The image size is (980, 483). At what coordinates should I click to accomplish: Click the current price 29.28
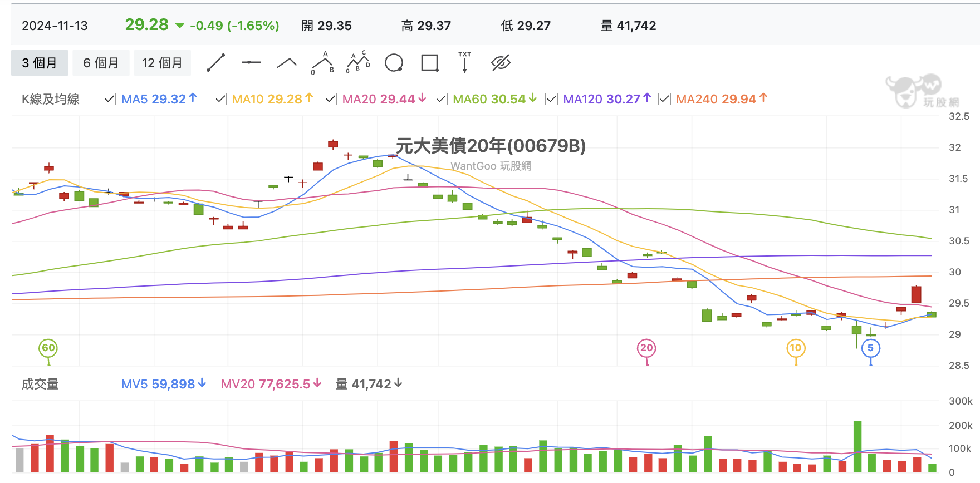146,24
